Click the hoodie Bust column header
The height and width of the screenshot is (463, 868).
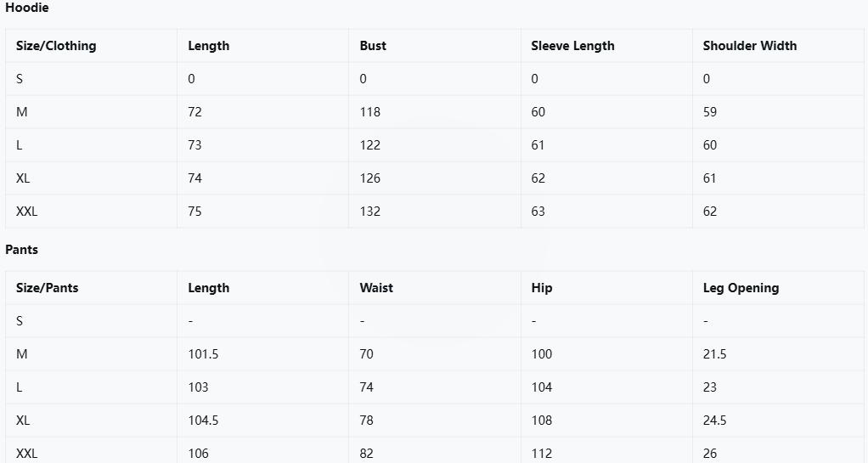[373, 46]
